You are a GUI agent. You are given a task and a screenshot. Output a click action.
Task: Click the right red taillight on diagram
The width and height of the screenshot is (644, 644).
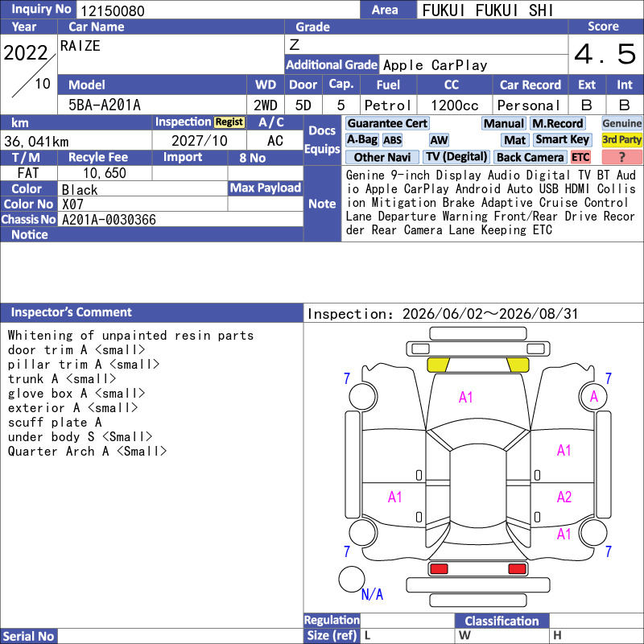tap(517, 569)
